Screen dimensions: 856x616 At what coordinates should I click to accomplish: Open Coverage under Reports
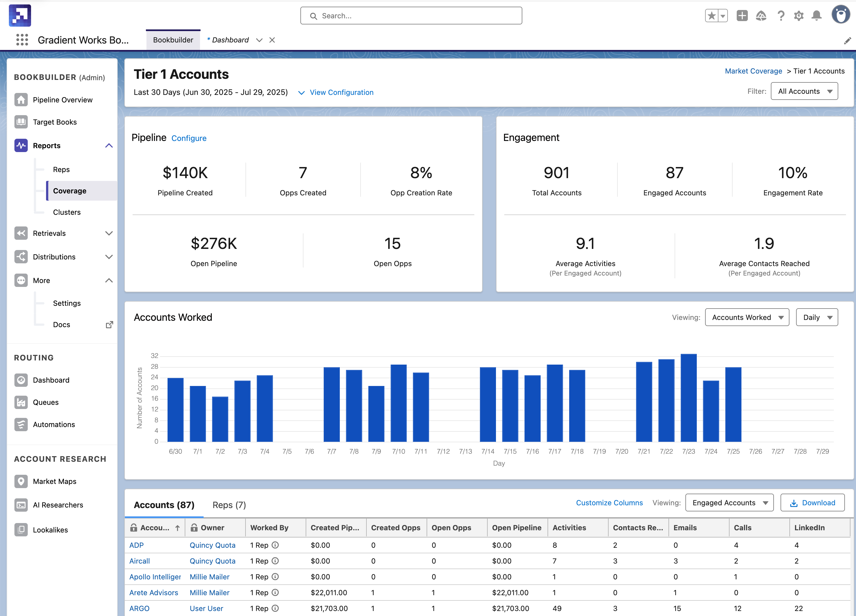[x=82, y=191]
